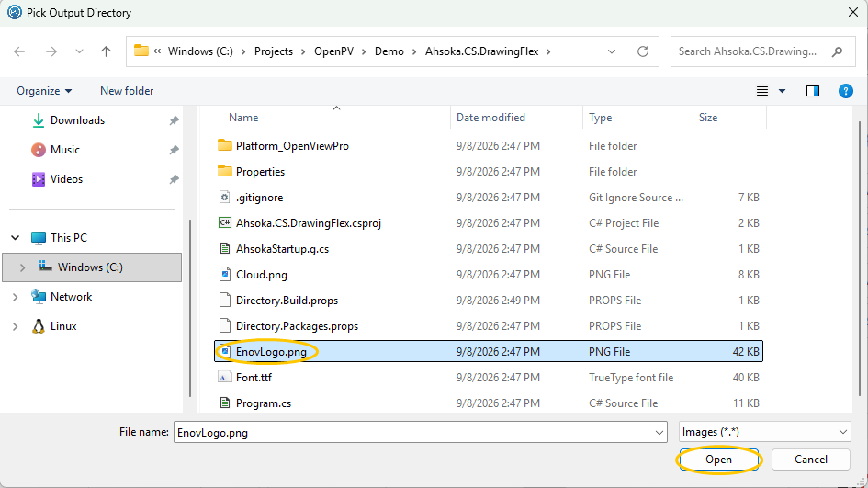868x488 pixels.
Task: Collapse the This PC node
Action: (x=15, y=238)
